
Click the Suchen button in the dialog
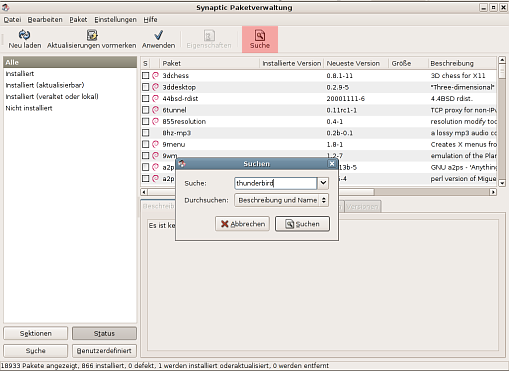[302, 224]
